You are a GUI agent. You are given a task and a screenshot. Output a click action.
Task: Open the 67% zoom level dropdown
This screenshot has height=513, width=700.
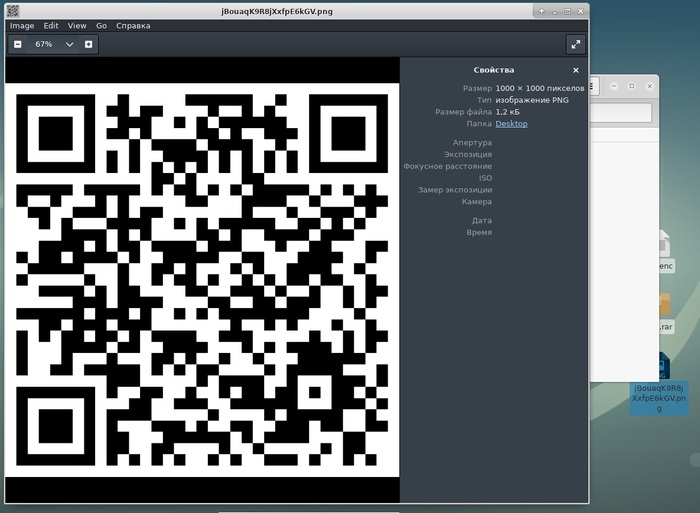click(69, 44)
